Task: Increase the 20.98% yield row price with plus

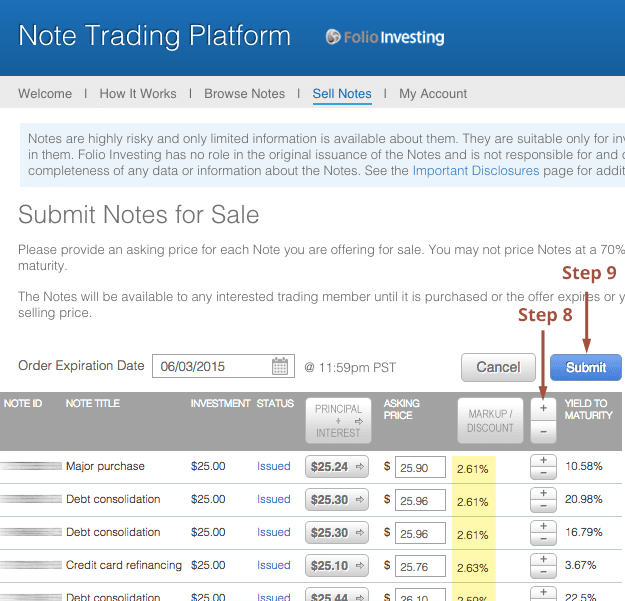Action: tap(543, 494)
